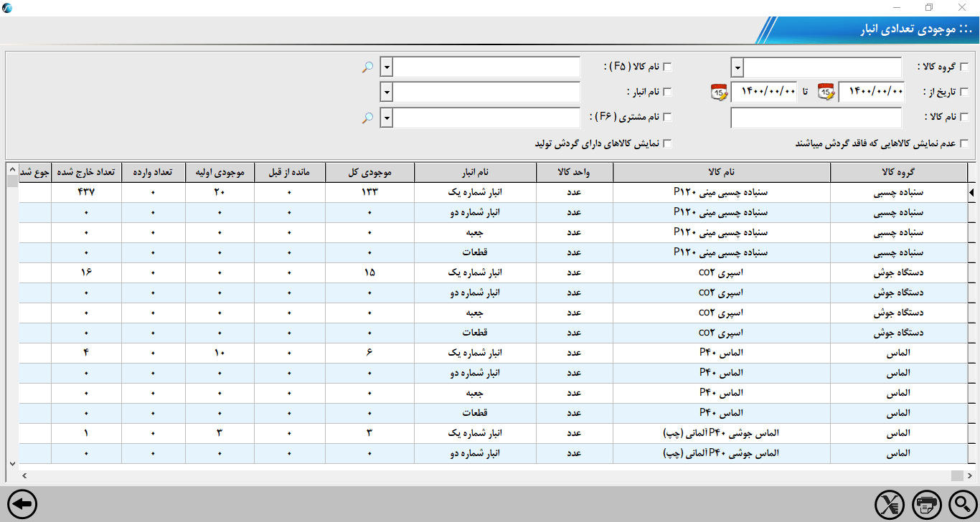Click the back arrow button at bottom left
This screenshot has height=522, width=980.
tap(22, 505)
